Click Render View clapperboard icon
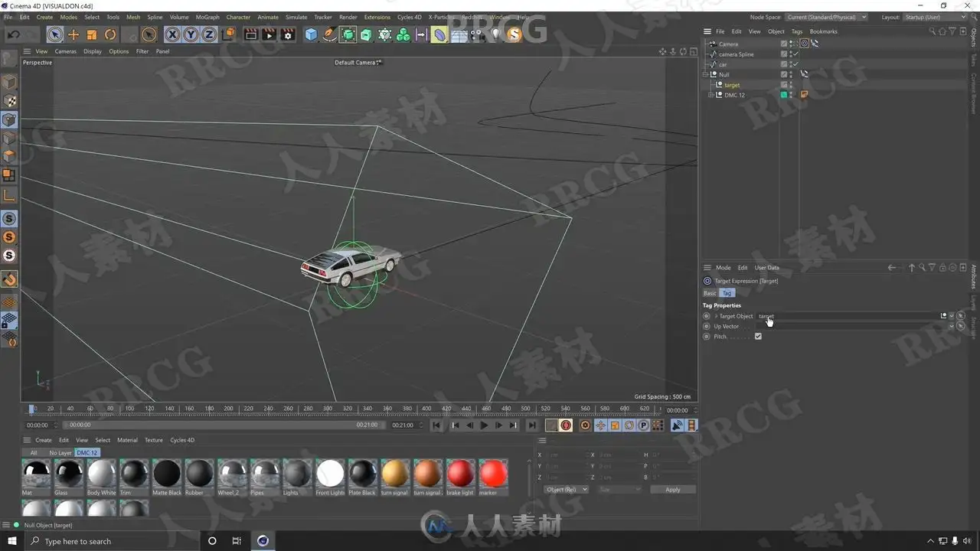980x551 pixels. [x=250, y=34]
